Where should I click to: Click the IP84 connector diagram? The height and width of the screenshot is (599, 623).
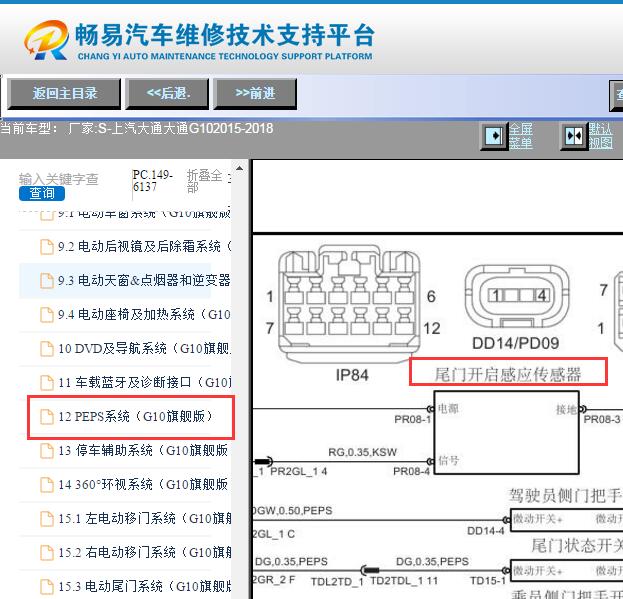pyautogui.click(x=349, y=303)
